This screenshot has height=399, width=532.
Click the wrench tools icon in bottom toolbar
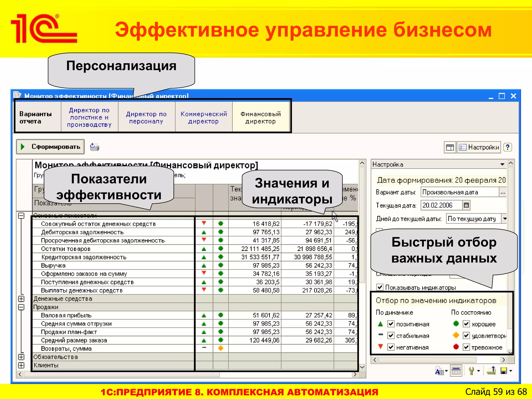(x=471, y=371)
